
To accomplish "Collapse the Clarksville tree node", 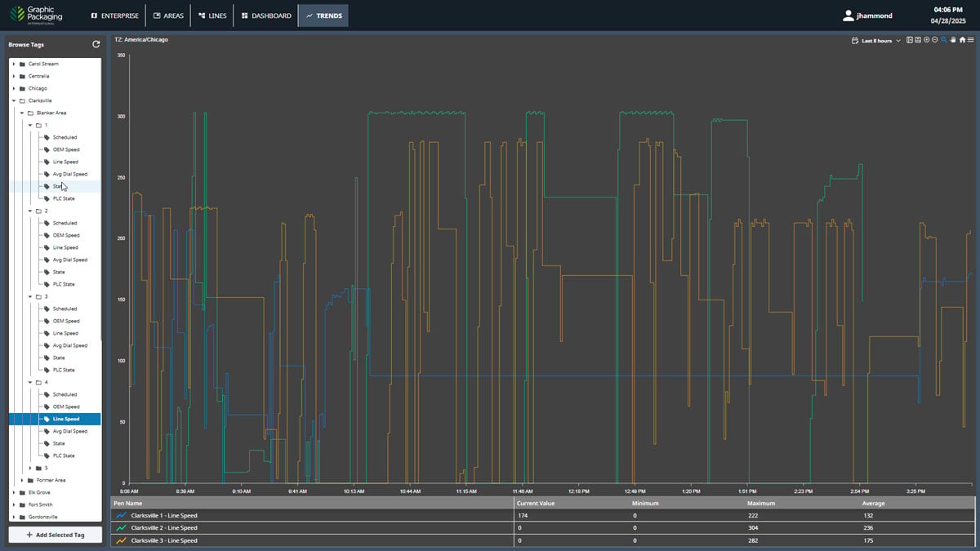I will click(14, 100).
